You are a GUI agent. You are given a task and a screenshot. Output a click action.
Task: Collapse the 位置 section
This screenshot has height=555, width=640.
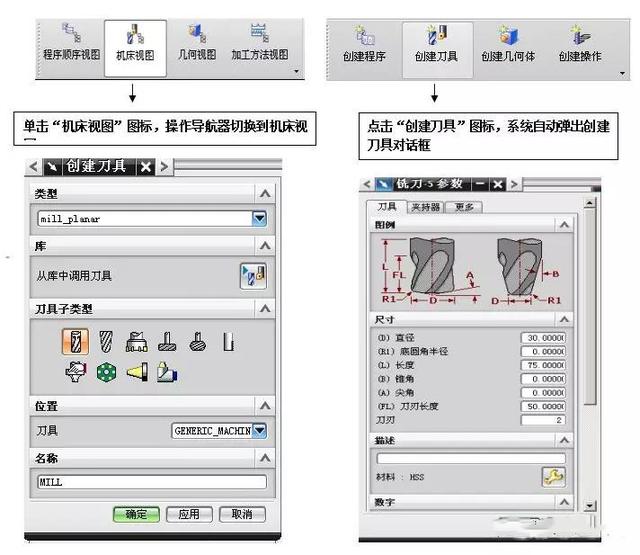pyautogui.click(x=265, y=406)
